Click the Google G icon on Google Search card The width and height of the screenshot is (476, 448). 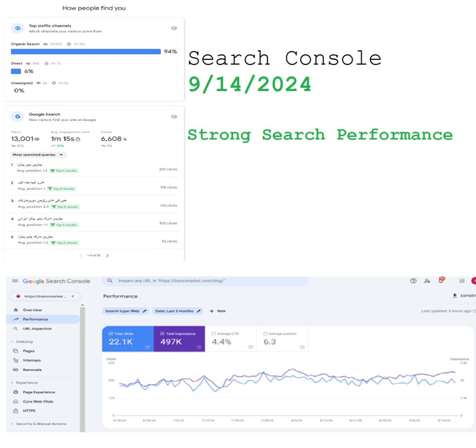(x=18, y=117)
